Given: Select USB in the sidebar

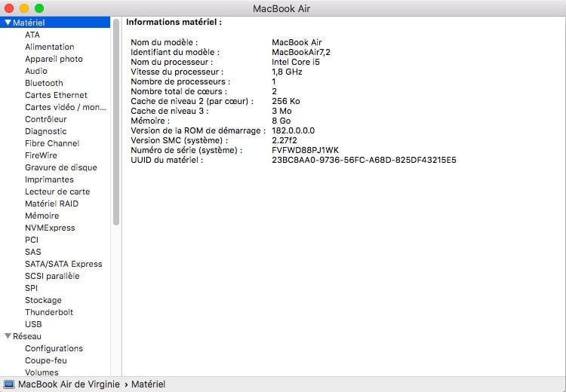Looking at the screenshot, I should click(x=33, y=324).
